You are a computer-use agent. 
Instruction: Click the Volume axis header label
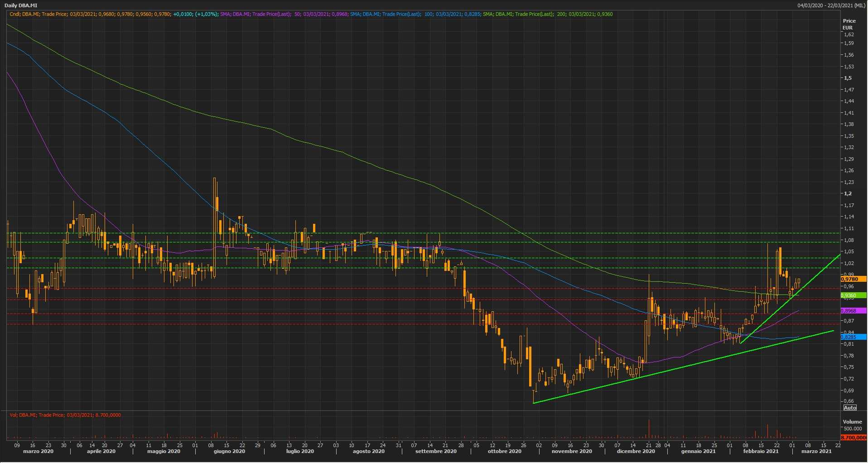click(x=852, y=422)
